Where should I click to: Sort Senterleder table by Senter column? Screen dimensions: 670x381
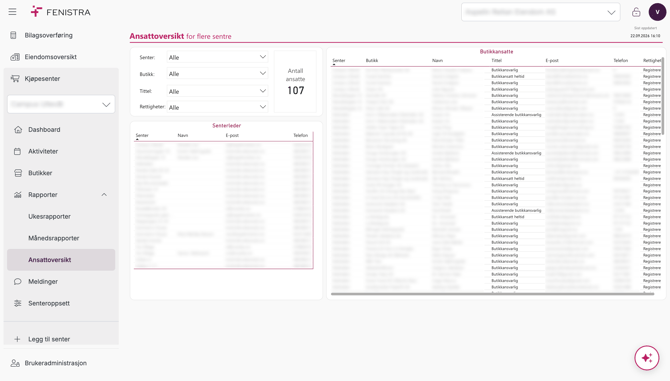coord(142,135)
